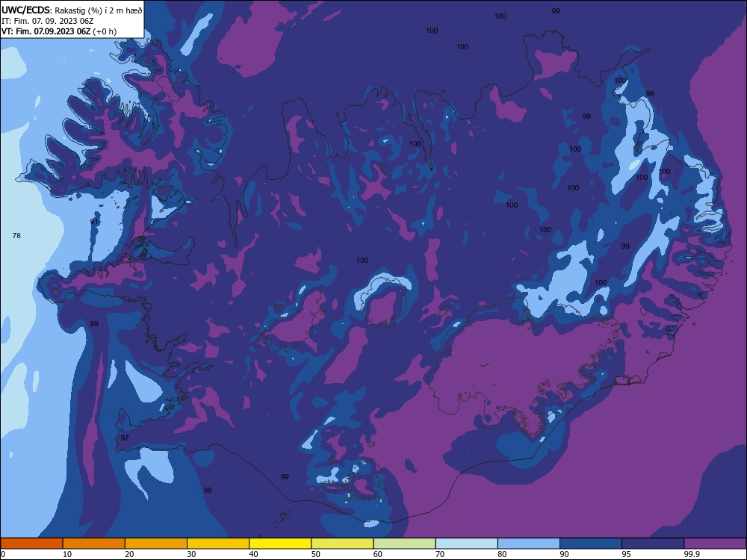Click the 'VT: Fim. 07.09.2023 06Z (+0 h)' line

(x=59, y=31)
